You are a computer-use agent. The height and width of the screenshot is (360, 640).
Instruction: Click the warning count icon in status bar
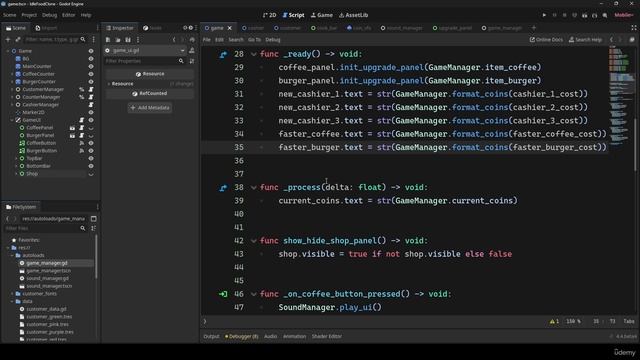[x=554, y=322]
